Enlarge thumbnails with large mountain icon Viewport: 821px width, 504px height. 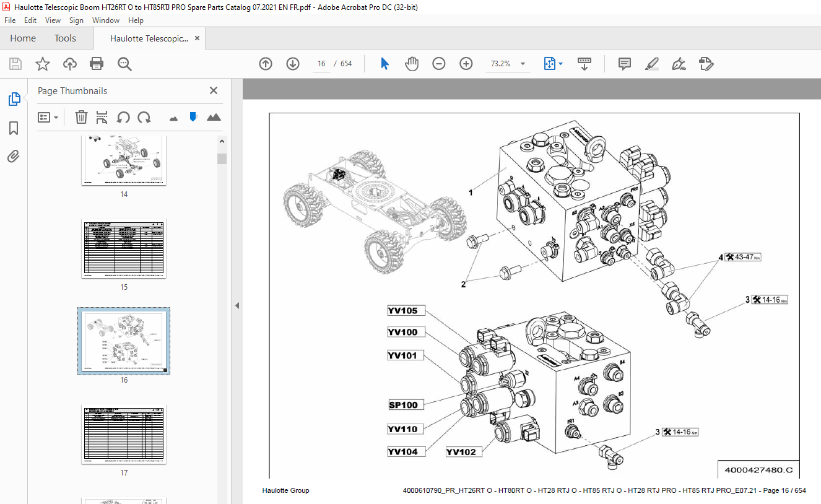(x=214, y=117)
